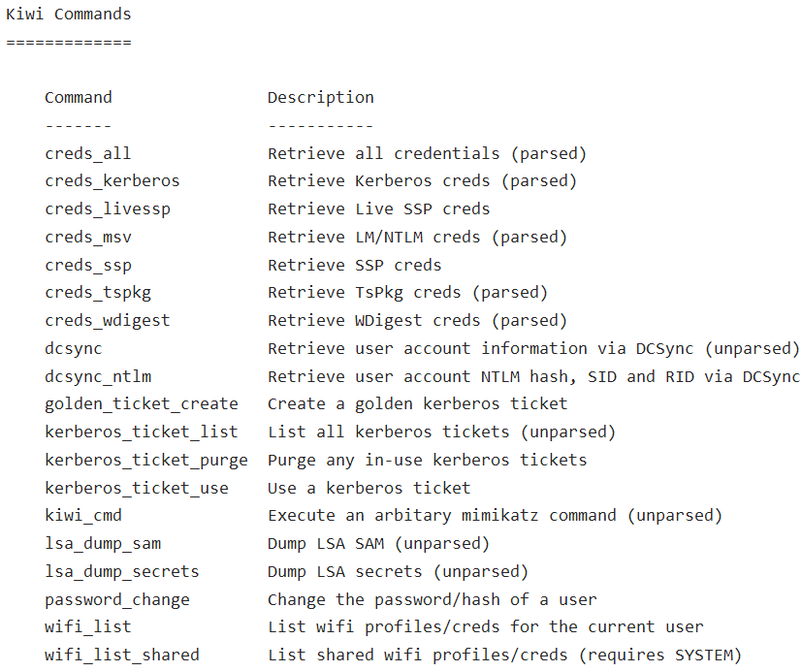Click the creds_all command text
This screenshot has width=802, height=672.
(x=87, y=153)
